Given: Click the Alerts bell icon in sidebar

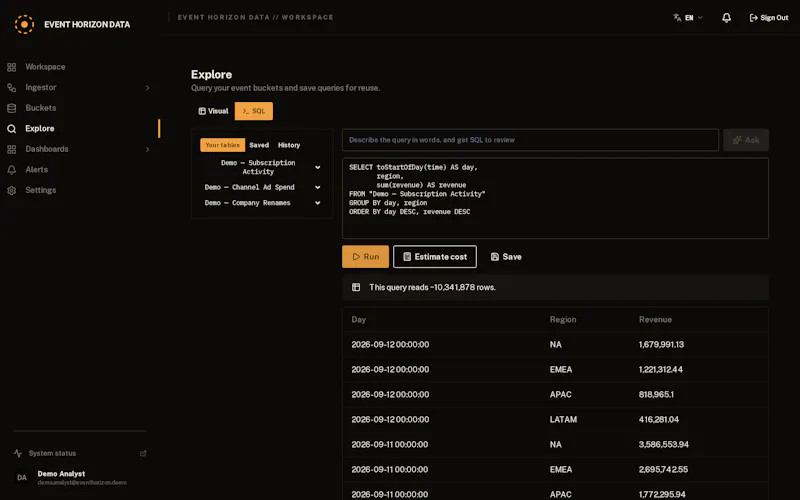Looking at the screenshot, I should [x=12, y=170].
